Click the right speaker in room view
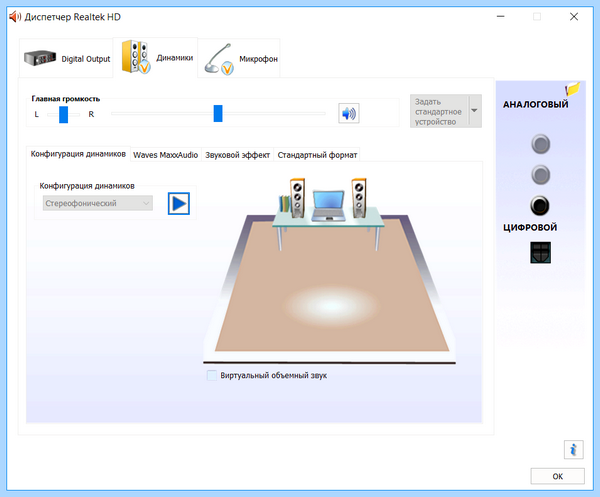This screenshot has width=600, height=497. click(x=359, y=198)
